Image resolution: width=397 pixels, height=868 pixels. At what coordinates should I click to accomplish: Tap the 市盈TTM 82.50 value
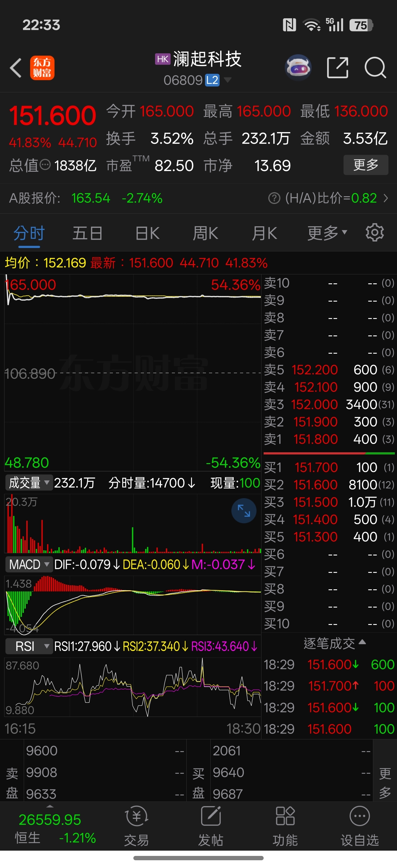click(174, 166)
